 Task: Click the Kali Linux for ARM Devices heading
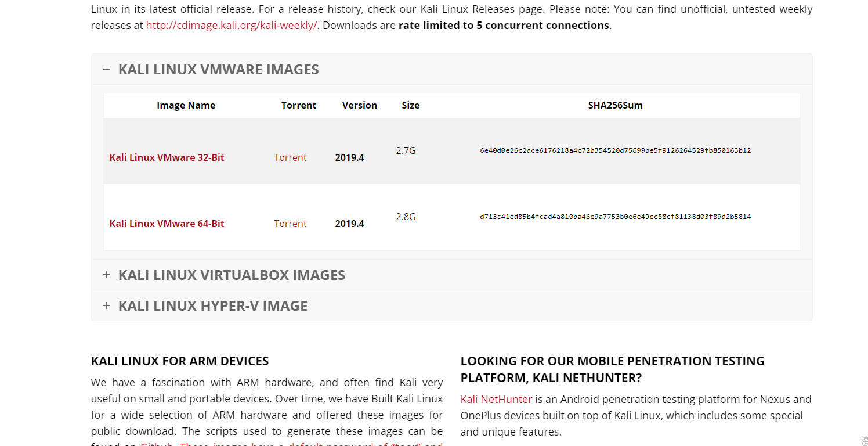pos(180,361)
